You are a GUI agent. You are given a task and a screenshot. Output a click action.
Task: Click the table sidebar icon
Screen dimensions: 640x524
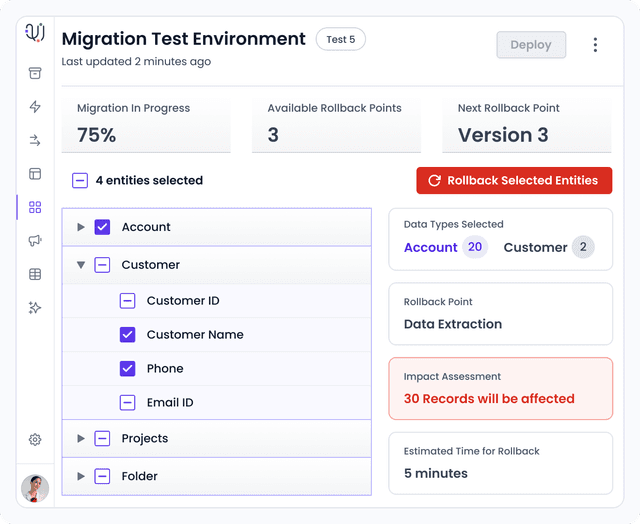coord(35,274)
